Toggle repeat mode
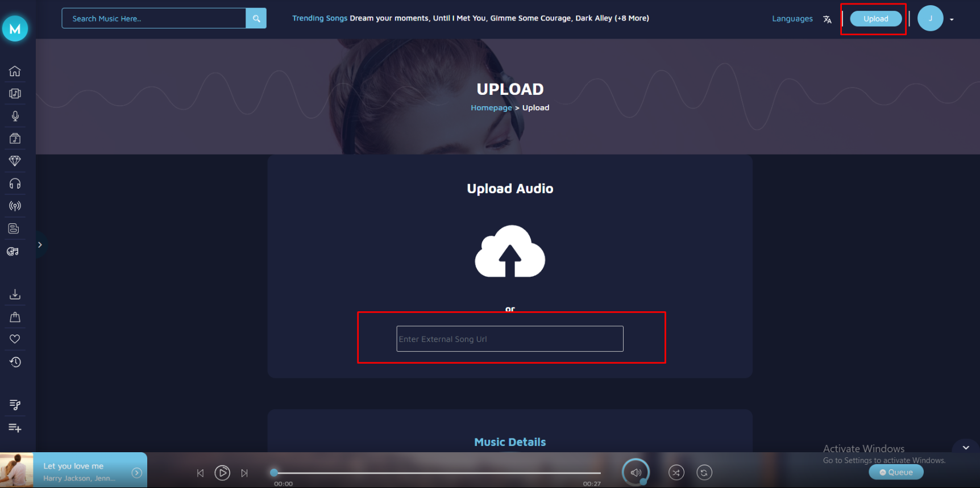The width and height of the screenshot is (980, 488). pos(704,473)
